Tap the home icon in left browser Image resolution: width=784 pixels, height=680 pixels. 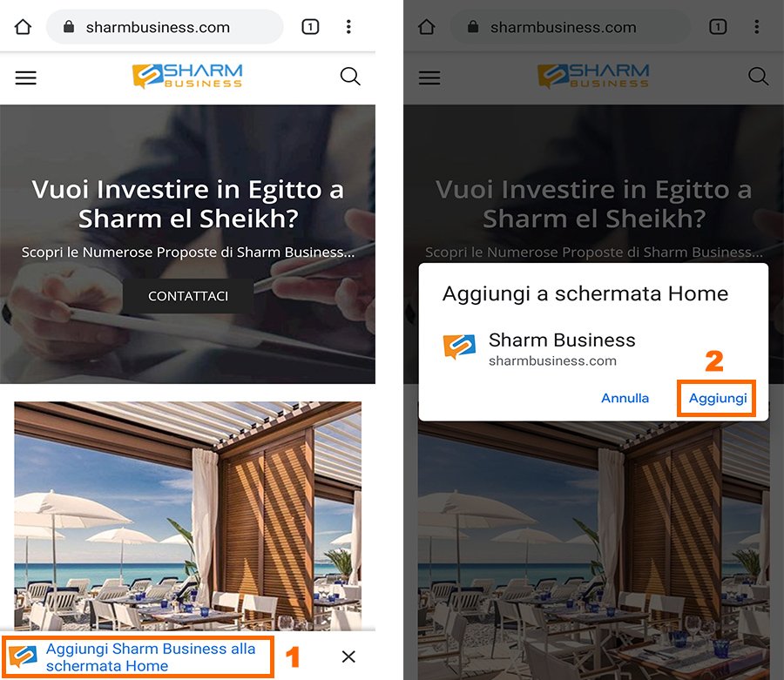[x=23, y=26]
